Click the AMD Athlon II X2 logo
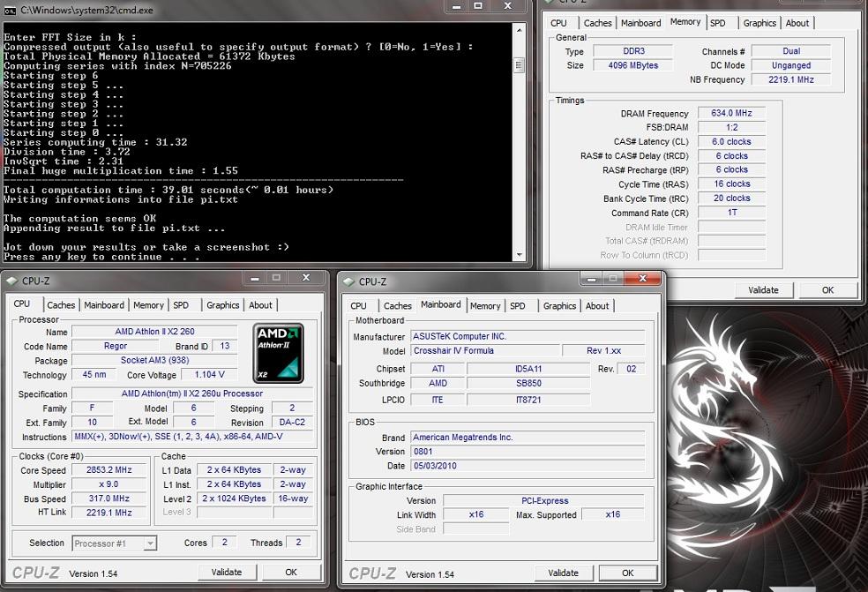Viewport: 868px width, 592px height. 279,353
